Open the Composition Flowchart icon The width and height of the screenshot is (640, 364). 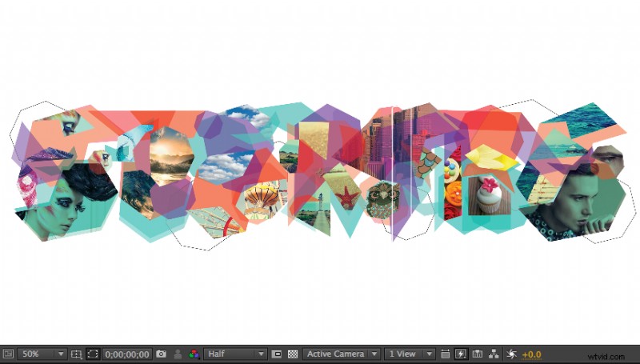click(494, 354)
